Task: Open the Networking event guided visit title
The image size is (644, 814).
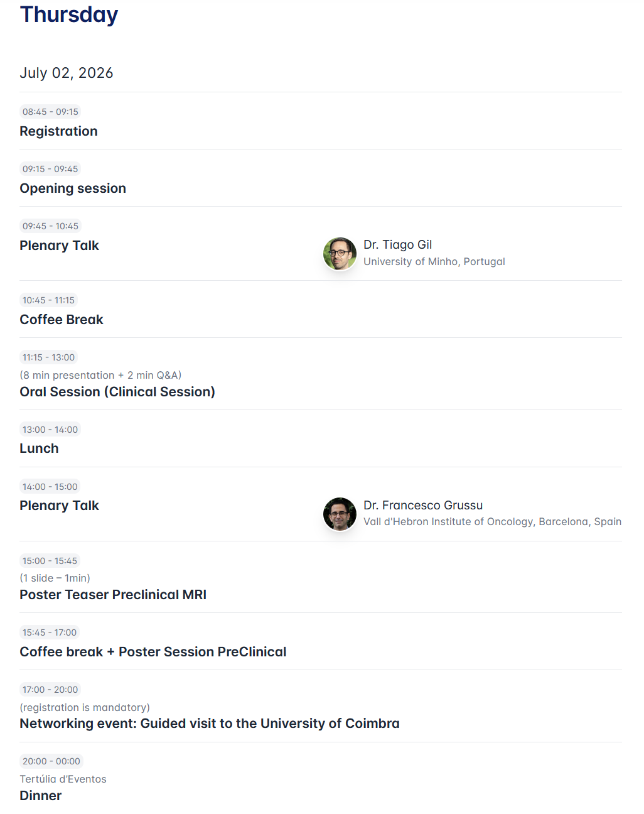Action: 209,724
